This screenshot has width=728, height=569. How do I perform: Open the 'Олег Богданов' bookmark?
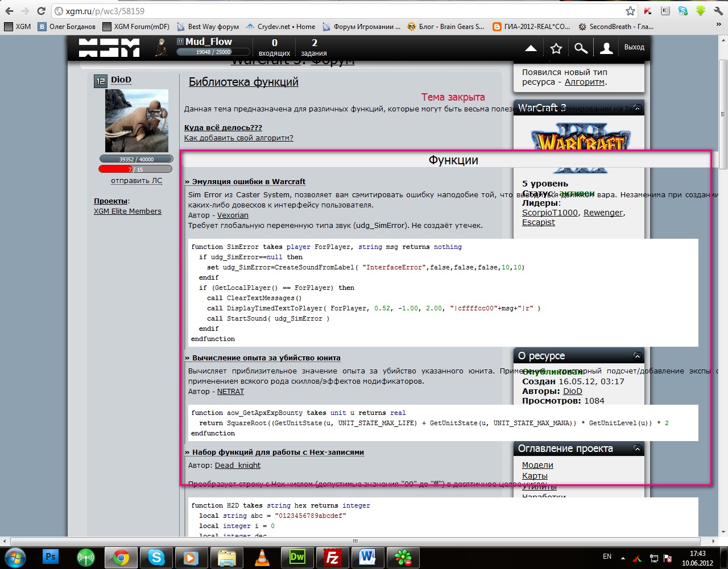pos(67,26)
